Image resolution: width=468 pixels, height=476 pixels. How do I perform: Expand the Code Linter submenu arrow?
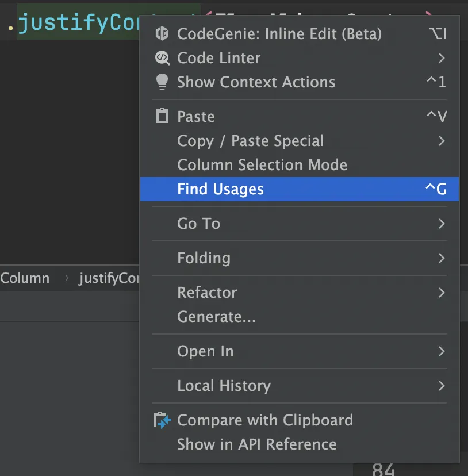(442, 57)
